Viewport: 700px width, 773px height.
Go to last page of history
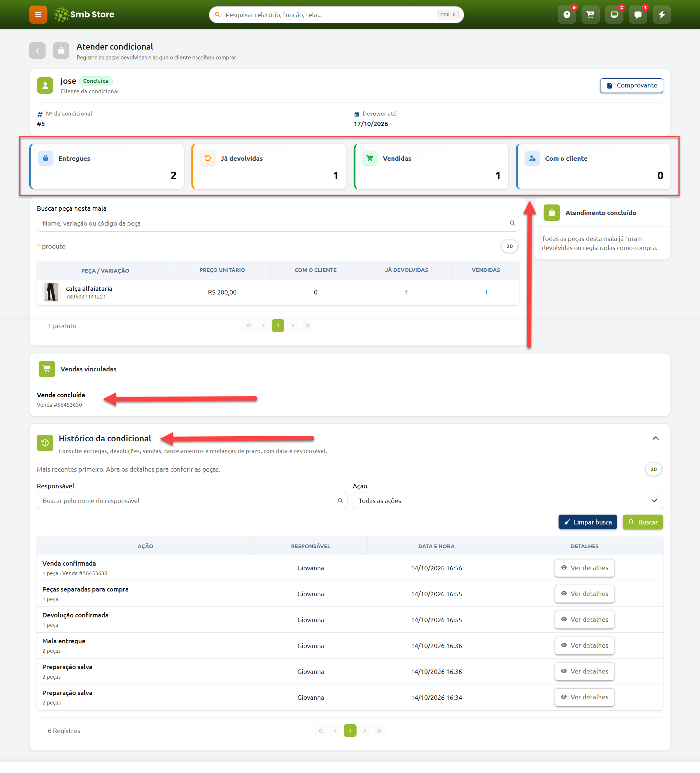pyautogui.click(x=379, y=731)
